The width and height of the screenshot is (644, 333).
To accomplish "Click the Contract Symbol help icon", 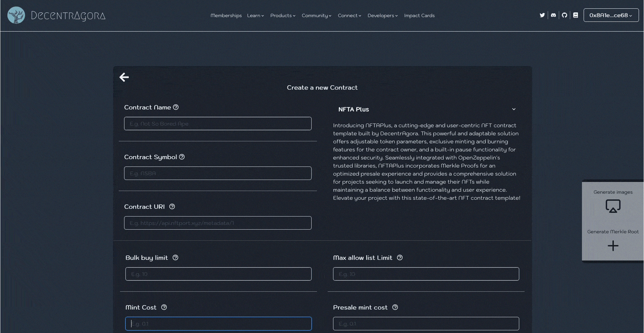I will click(182, 157).
